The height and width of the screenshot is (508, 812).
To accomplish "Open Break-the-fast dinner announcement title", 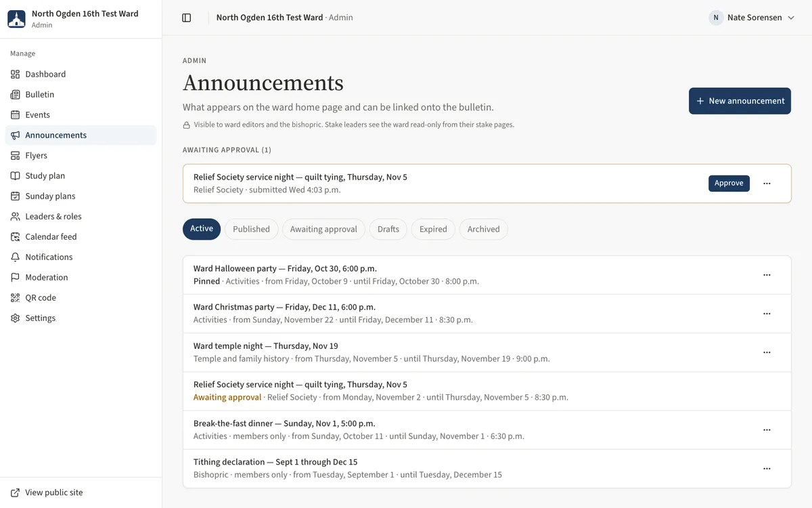I will coord(284,423).
